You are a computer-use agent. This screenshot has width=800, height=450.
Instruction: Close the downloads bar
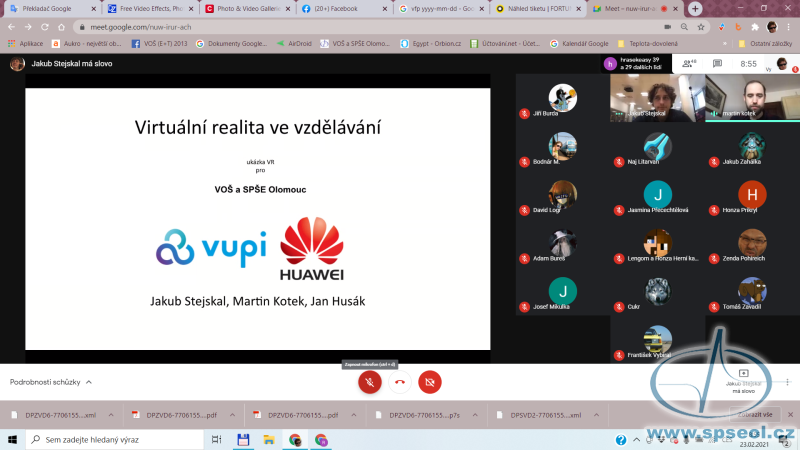tap(790, 415)
